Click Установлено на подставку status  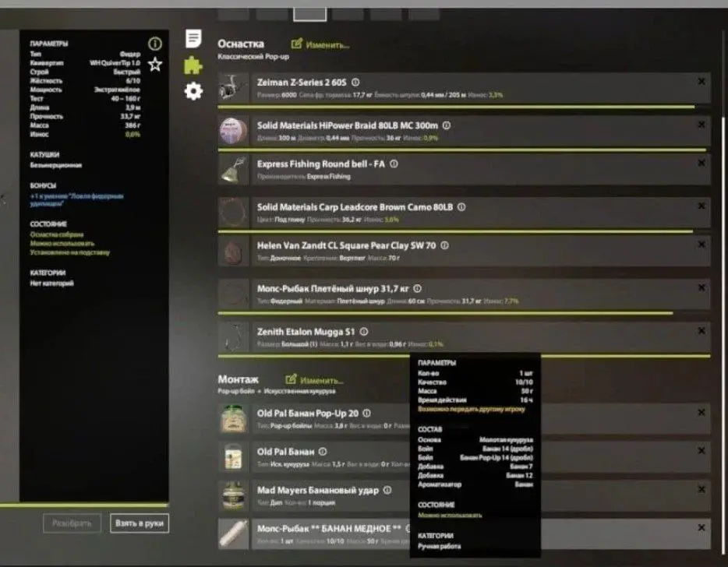click(x=69, y=252)
